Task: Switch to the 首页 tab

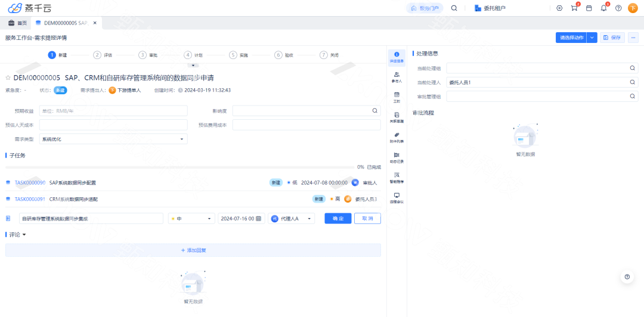Action: tap(18, 23)
